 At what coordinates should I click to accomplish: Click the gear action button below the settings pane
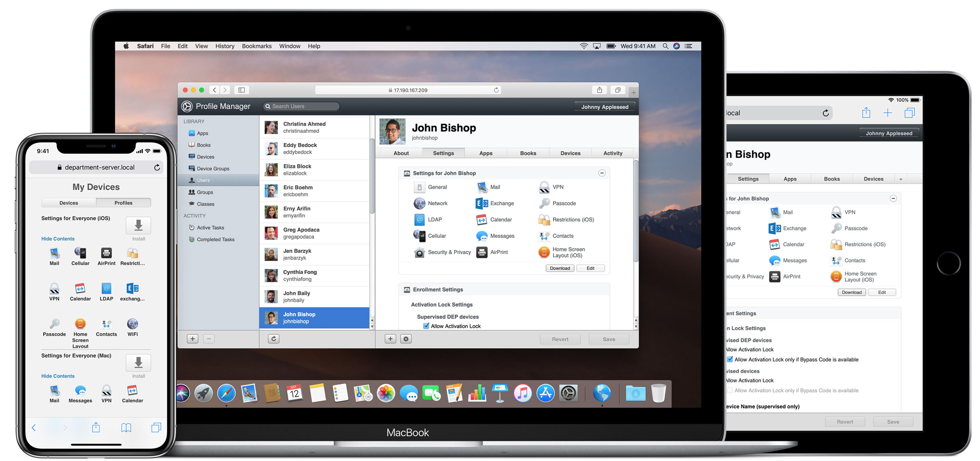406,339
